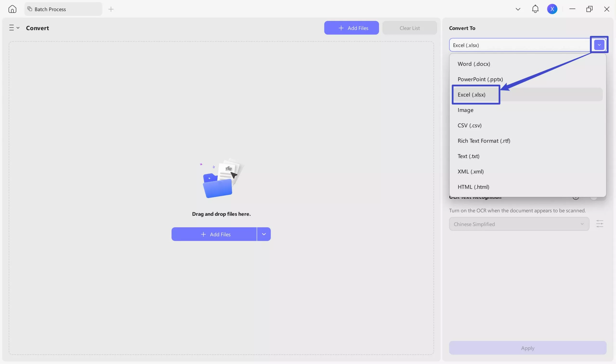The width and height of the screenshot is (616, 364).
Task: Open the Chinese Simplified language dropdown
Action: (x=519, y=224)
